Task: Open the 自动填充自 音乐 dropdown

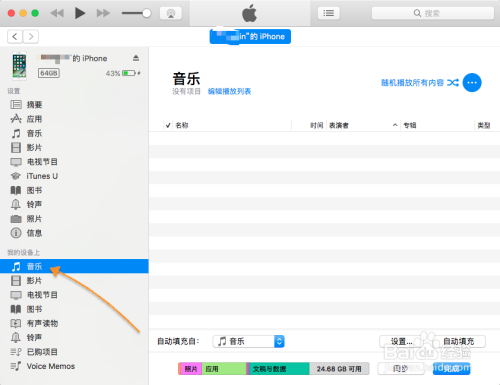Action: (248, 341)
